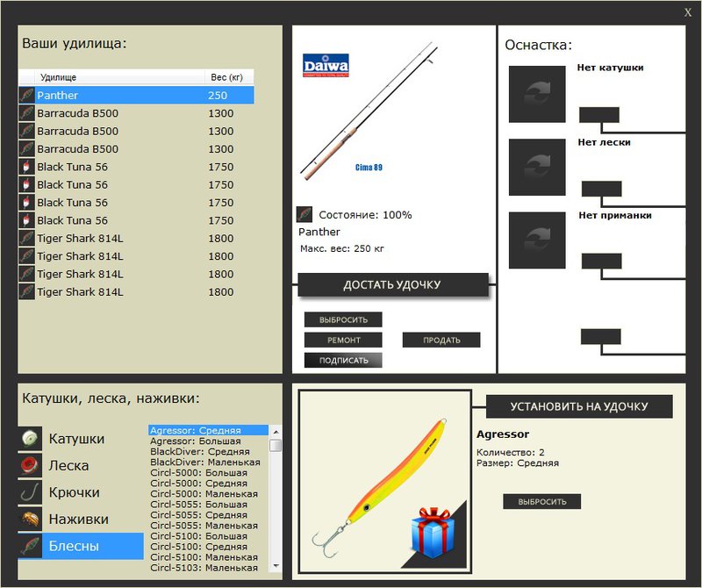The image size is (702, 588).
Task: Select BlackDiver: Маленькая lure
Action: (x=209, y=463)
